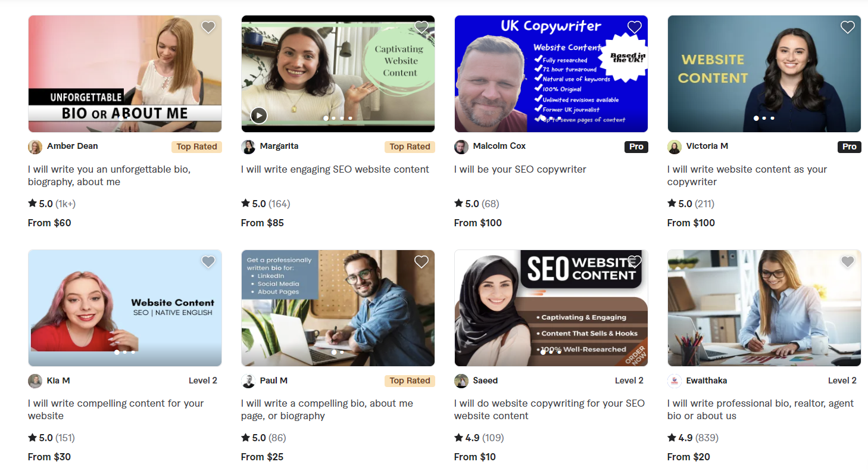Favorite Paul M's bio gig using heart

[x=421, y=262]
